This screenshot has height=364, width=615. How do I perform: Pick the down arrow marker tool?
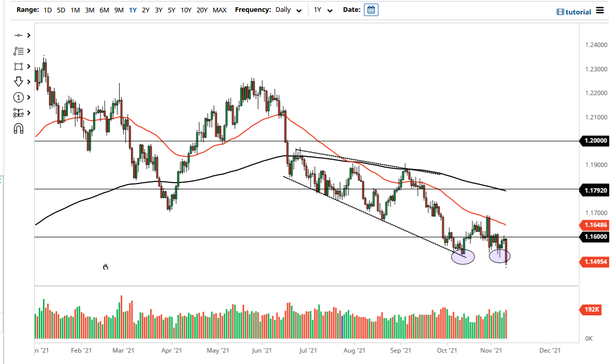click(x=19, y=82)
